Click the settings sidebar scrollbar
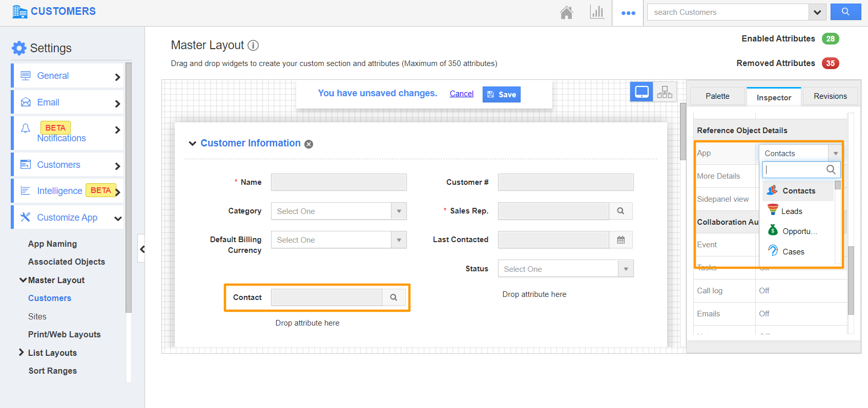Image resolution: width=868 pixels, height=408 pixels. (x=129, y=188)
